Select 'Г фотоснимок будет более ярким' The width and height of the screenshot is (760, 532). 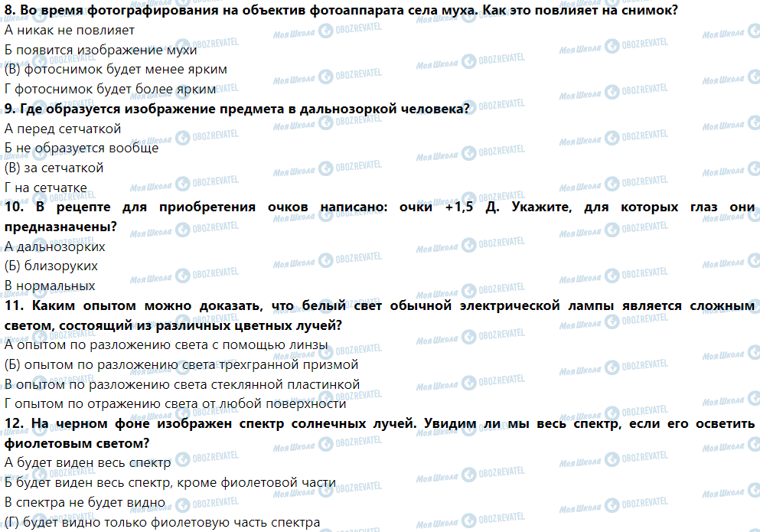[109, 90]
